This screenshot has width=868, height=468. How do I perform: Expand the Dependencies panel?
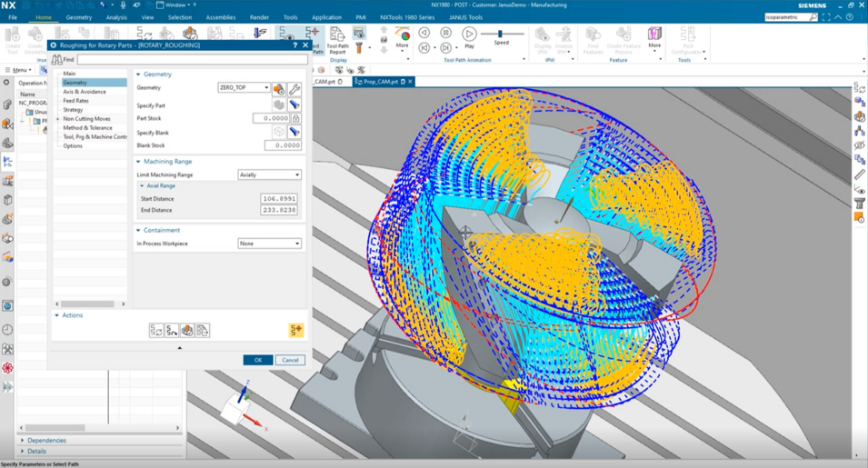click(46, 441)
